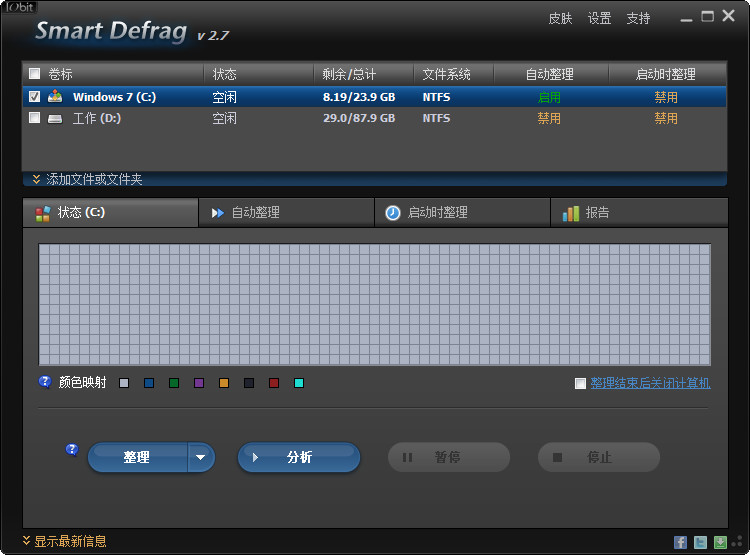Click the Windows 7 (C:) drive icon
The width and height of the screenshot is (750, 555).
55,97
